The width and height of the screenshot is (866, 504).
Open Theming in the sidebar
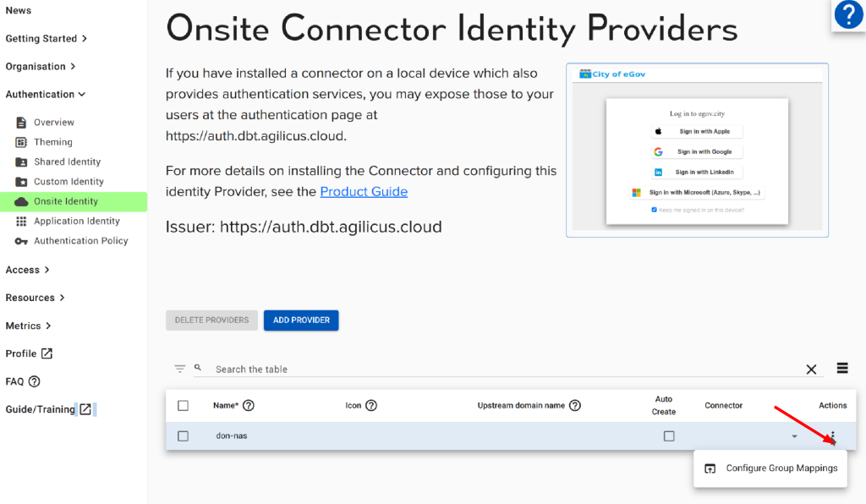(x=53, y=142)
